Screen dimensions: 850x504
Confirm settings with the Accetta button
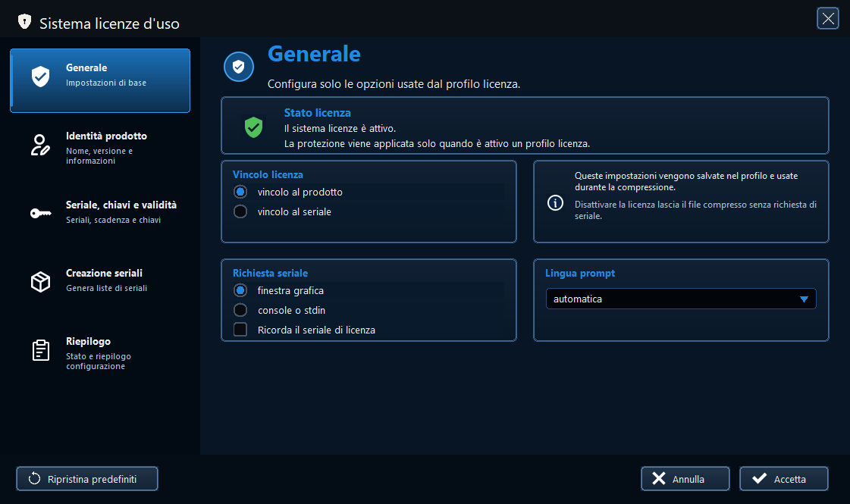(784, 478)
